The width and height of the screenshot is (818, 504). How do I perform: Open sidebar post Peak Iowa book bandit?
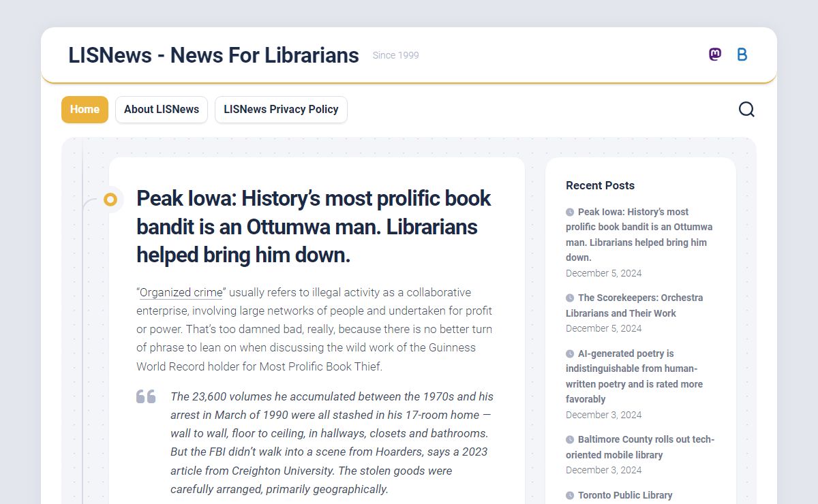tap(639, 234)
